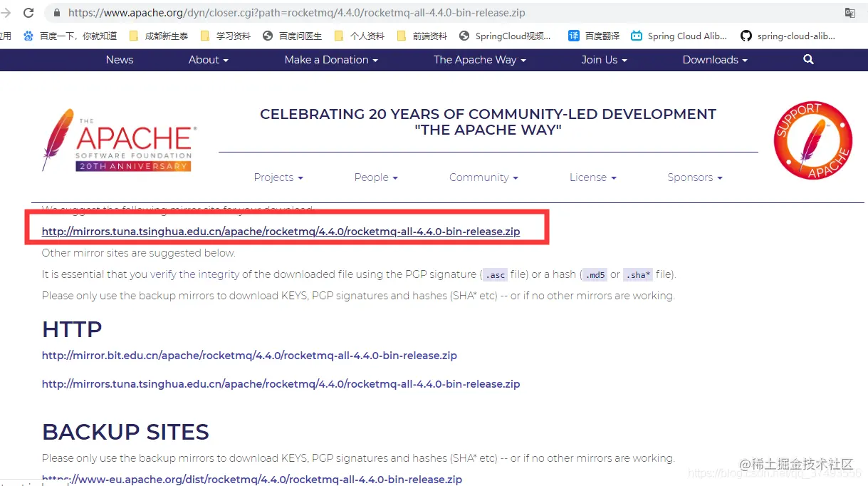Expand the People dropdown

(376, 177)
